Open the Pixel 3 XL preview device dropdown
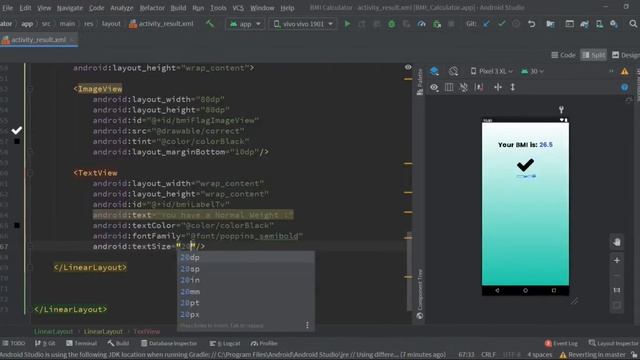 (491, 71)
